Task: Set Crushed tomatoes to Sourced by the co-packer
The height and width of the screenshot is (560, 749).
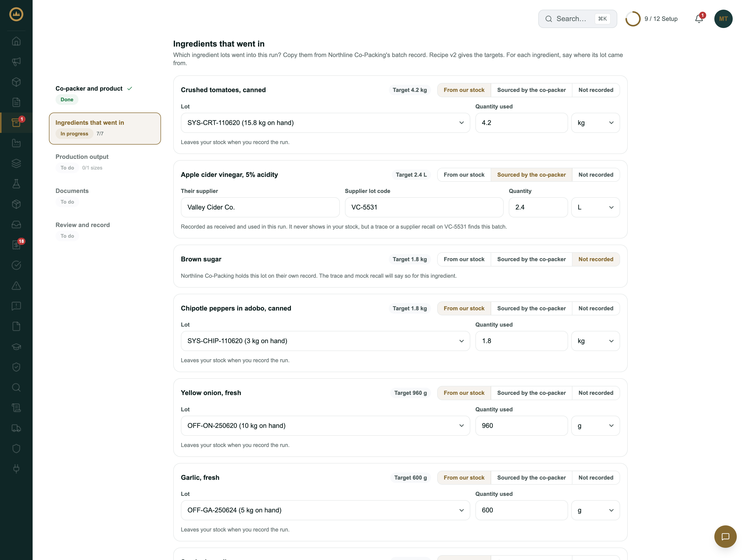Action: (x=531, y=90)
